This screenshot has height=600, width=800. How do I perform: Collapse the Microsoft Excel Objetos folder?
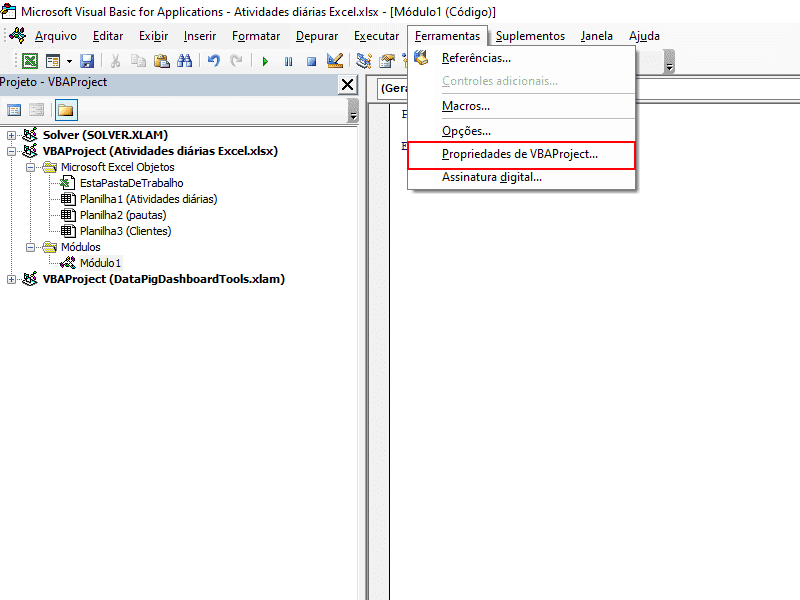[30, 167]
